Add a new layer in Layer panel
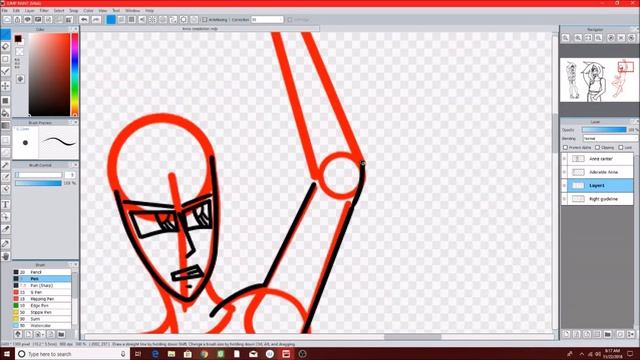The width and height of the screenshot is (640, 360). point(566,334)
